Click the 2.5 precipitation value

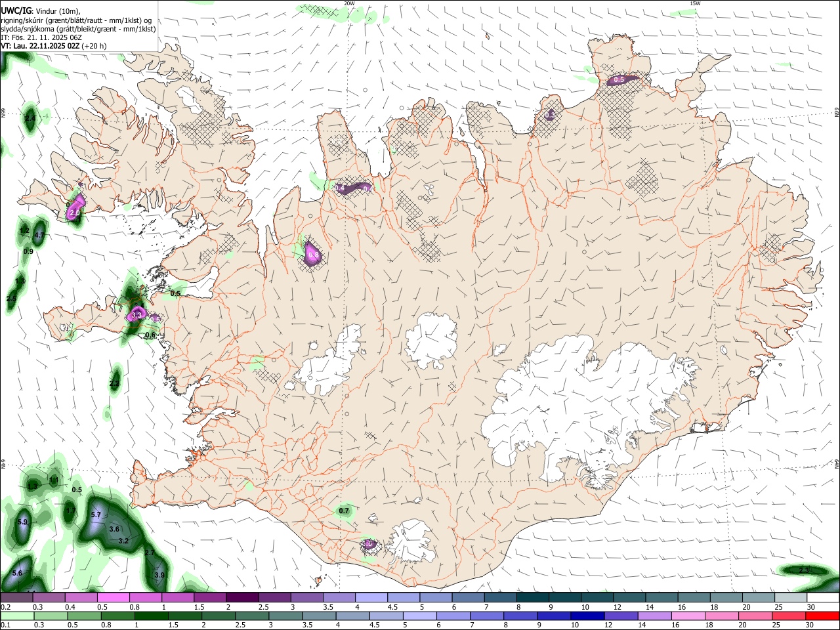[11, 299]
